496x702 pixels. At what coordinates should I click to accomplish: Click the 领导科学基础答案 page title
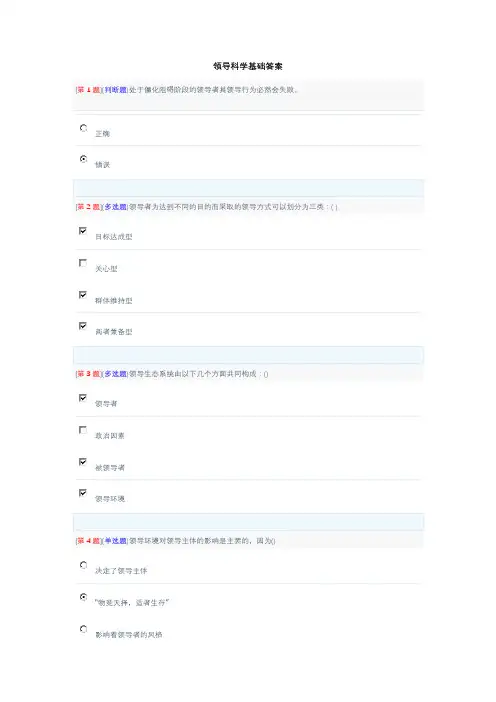coord(248,66)
